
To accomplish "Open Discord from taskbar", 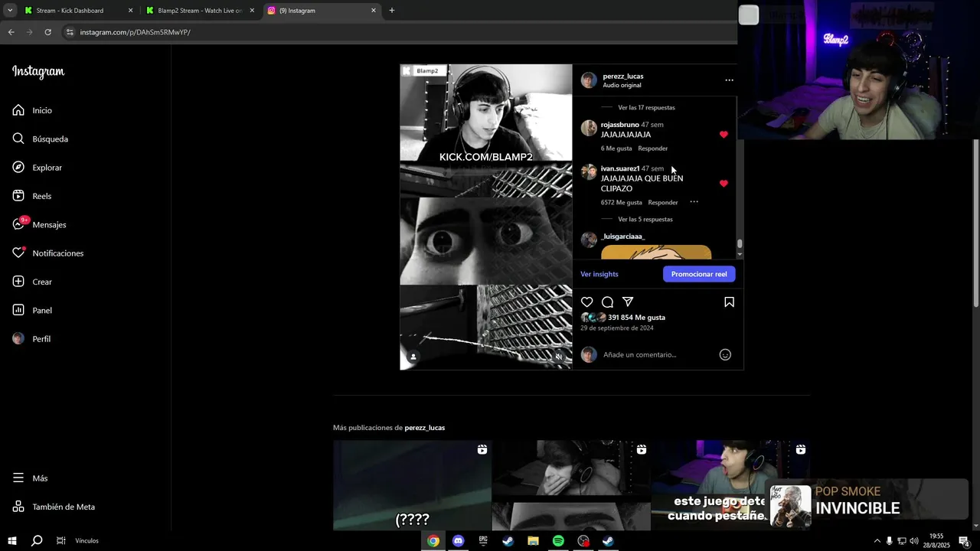I will [458, 541].
